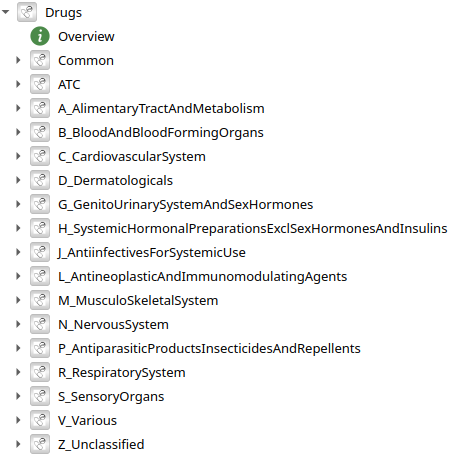Select P_AntiparasiticProductsInsecticidesAndRepellents entry

[209, 349]
